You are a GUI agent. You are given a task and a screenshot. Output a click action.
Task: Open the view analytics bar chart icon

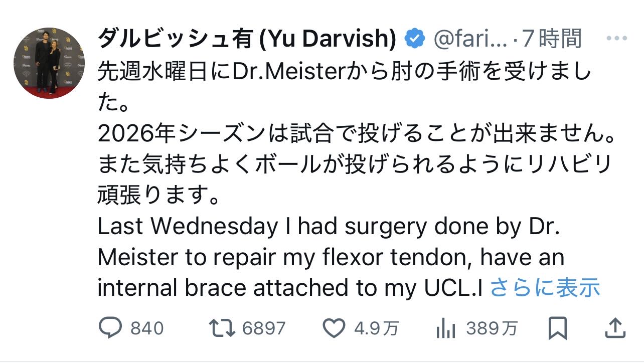click(x=446, y=328)
